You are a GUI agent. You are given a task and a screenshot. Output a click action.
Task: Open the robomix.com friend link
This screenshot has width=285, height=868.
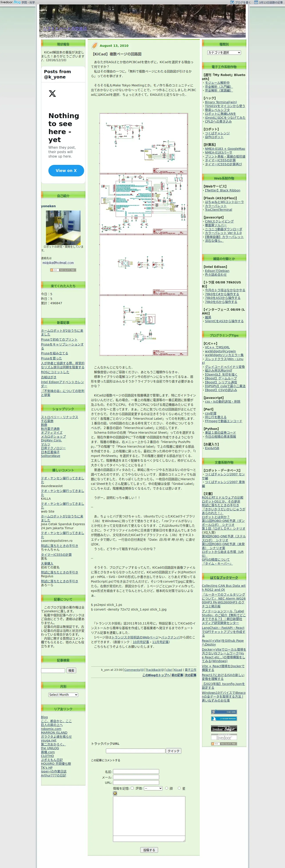click(x=51, y=729)
